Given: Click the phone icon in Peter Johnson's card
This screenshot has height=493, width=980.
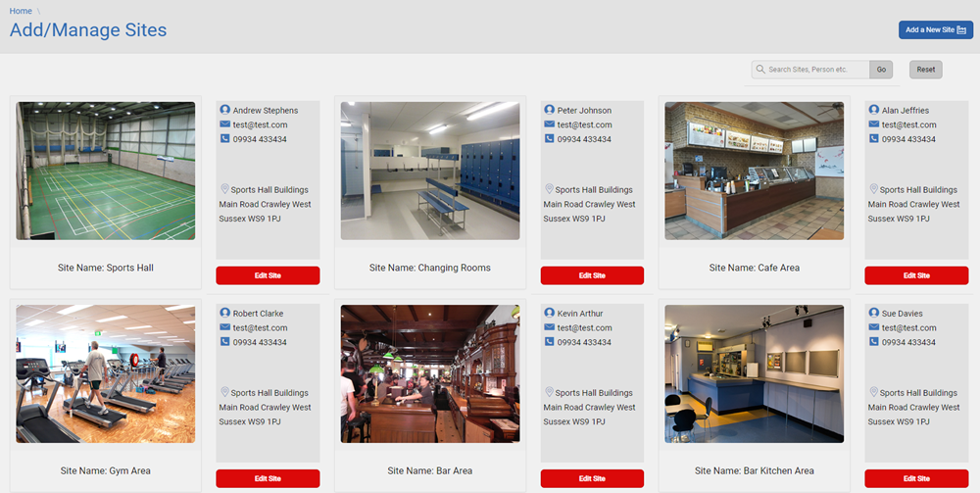Looking at the screenshot, I should pos(550,139).
